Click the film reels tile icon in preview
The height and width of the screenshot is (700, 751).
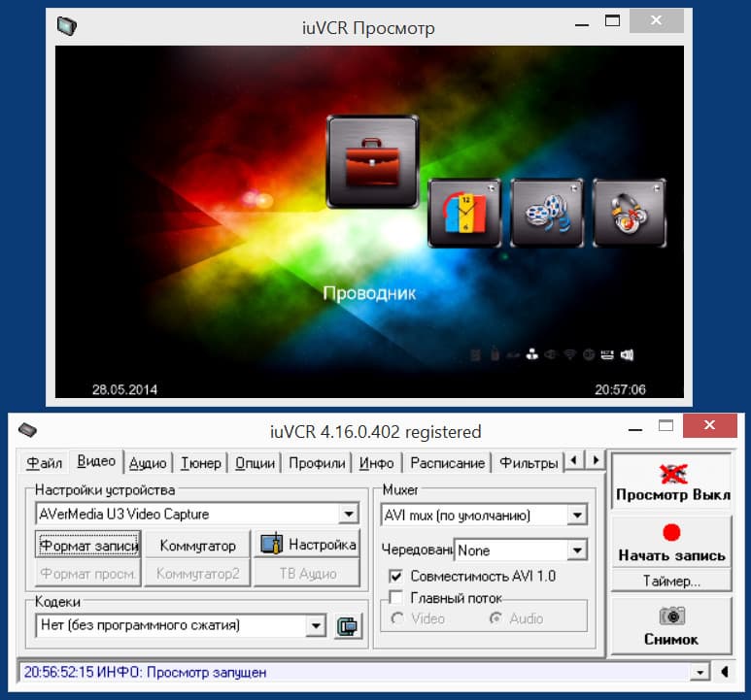point(547,213)
